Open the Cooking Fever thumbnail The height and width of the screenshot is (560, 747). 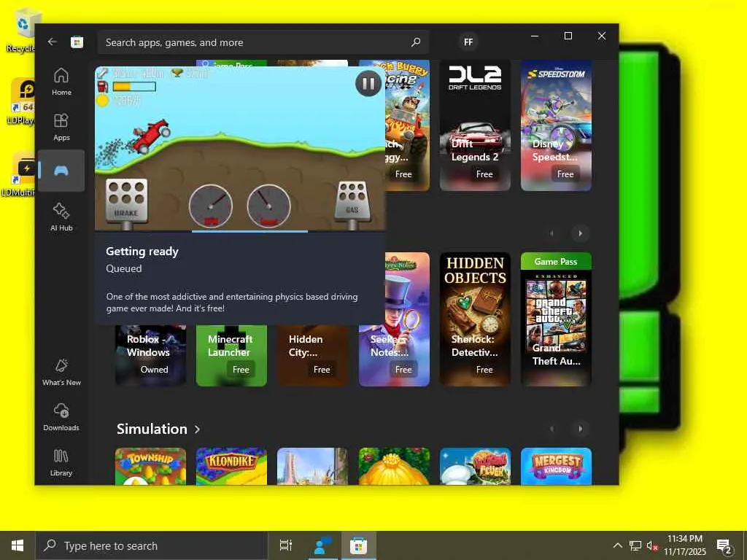(475, 466)
